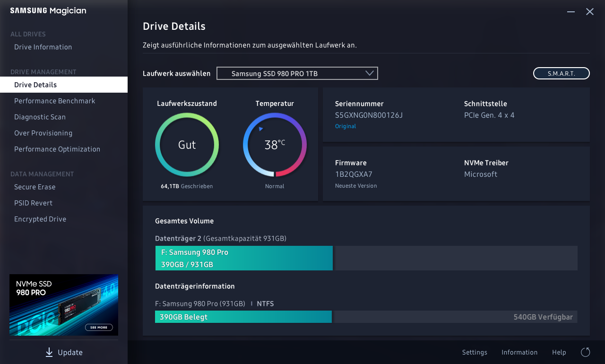
Task: Open Information in the footer
Action: coord(519,352)
